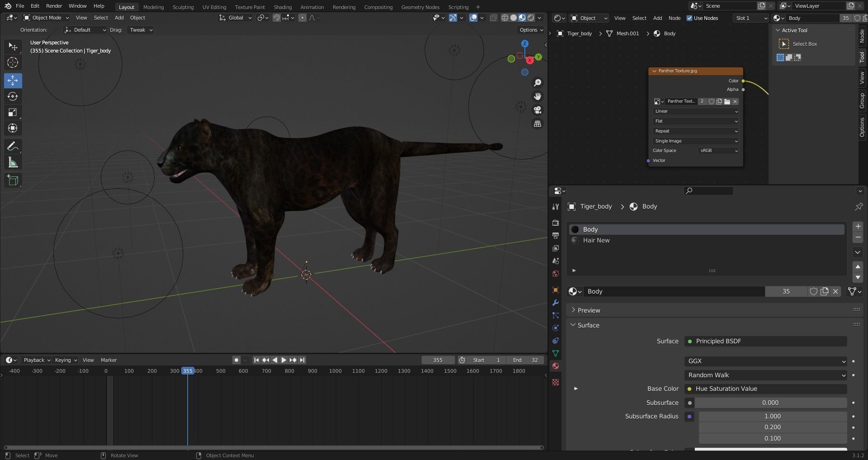868x460 pixels.
Task: Open the Object Mode dropdown
Action: (46, 18)
